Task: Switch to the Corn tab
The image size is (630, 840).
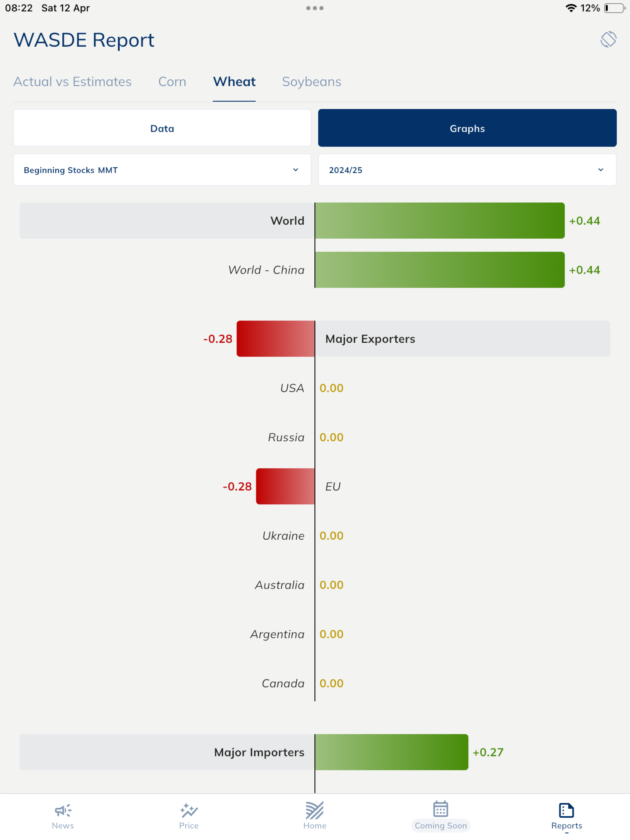Action: 172,81
